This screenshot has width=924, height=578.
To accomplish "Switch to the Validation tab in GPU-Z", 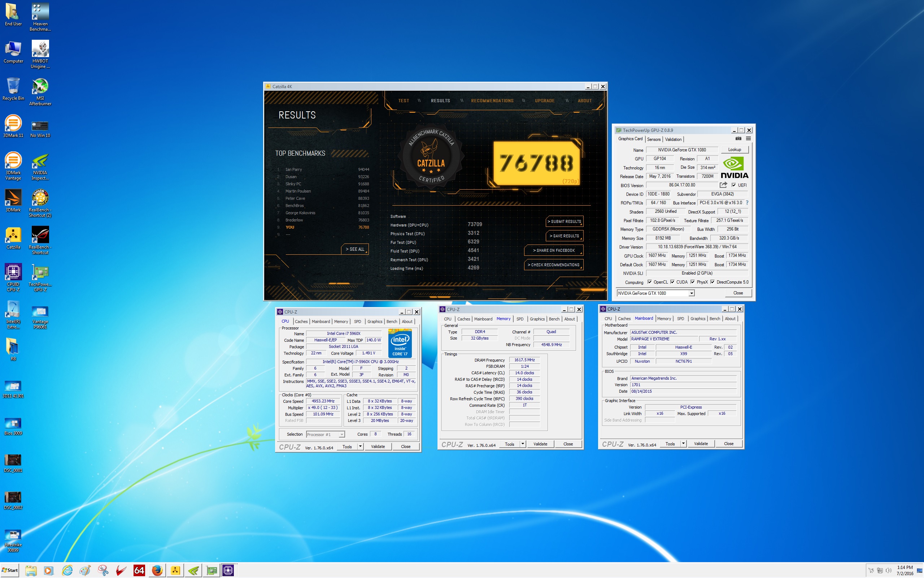I will (673, 139).
